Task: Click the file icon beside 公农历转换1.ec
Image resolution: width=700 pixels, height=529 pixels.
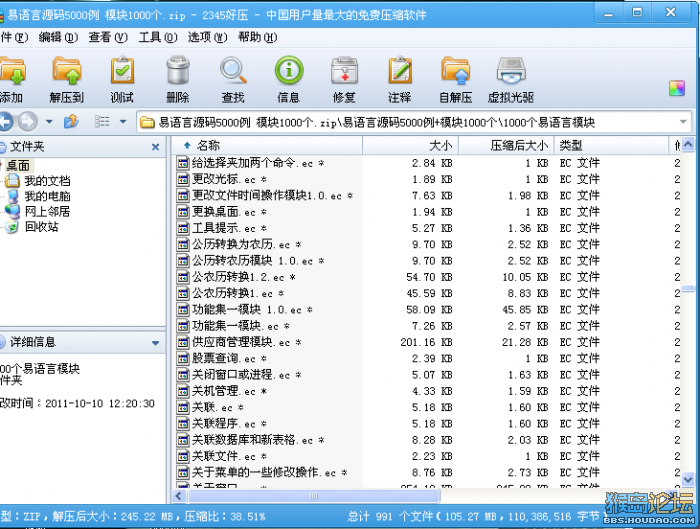Action: point(183,294)
